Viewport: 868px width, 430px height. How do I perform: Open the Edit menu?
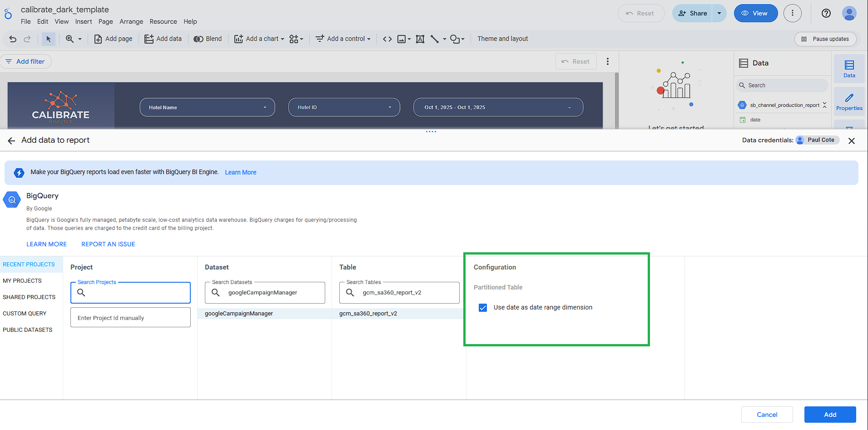point(43,21)
